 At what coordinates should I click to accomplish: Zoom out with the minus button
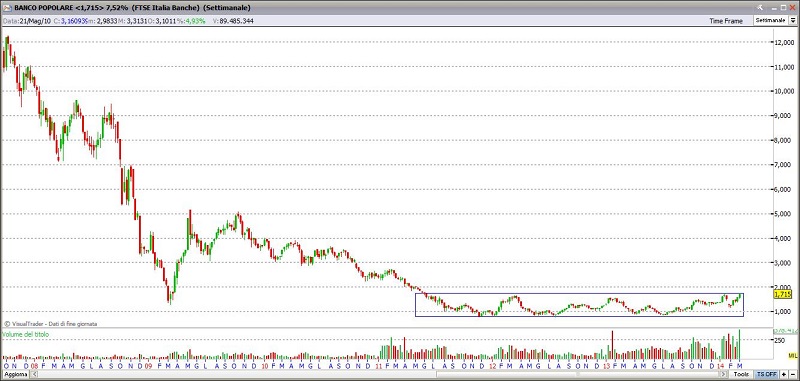pyautogui.click(x=793, y=374)
